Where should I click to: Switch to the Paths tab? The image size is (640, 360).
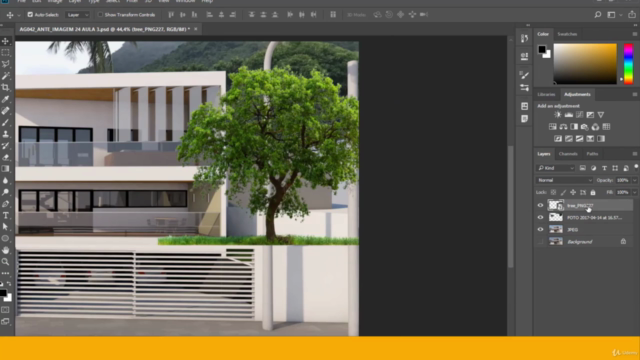pos(592,154)
